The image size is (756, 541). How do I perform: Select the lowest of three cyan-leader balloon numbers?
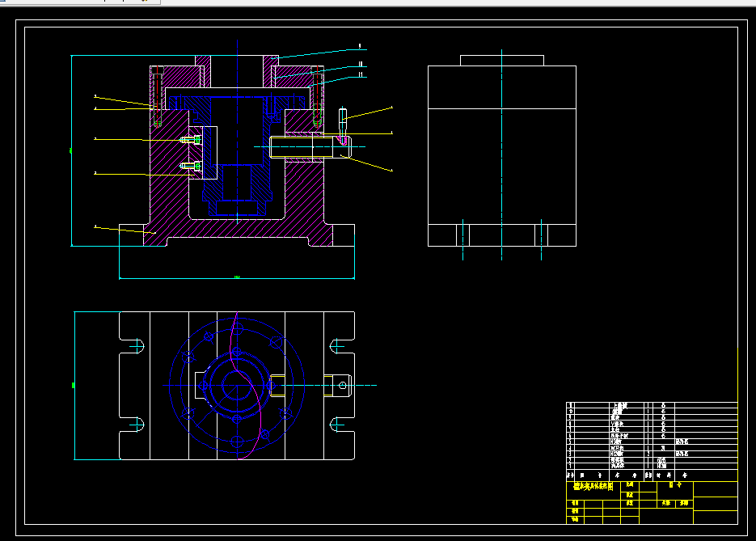pos(361,74)
